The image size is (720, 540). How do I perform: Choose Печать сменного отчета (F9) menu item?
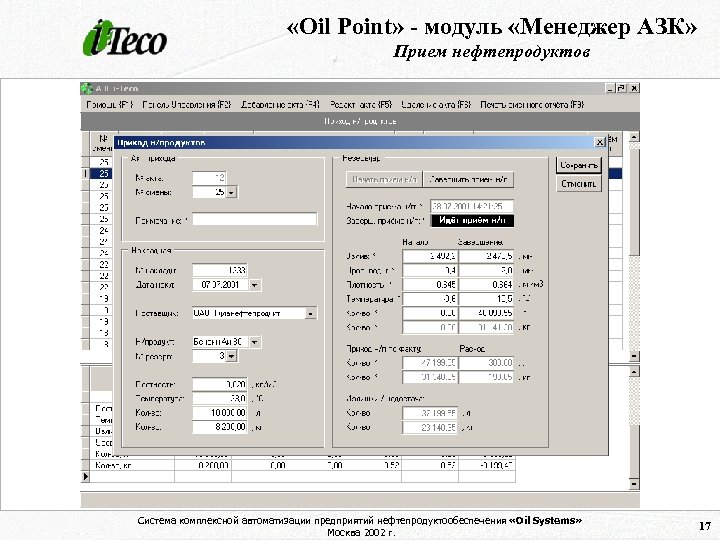point(532,105)
